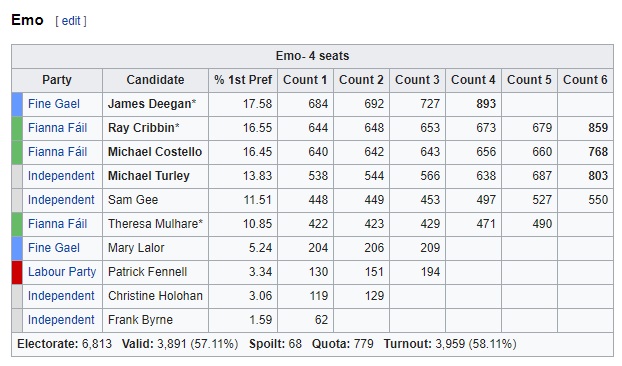Select the Candidate column header

(x=156, y=80)
